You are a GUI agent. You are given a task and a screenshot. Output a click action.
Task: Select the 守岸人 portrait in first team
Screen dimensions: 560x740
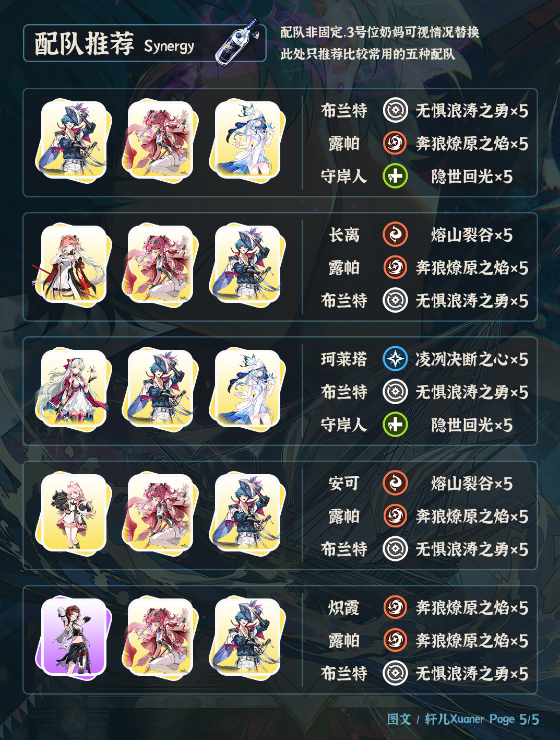tap(247, 140)
